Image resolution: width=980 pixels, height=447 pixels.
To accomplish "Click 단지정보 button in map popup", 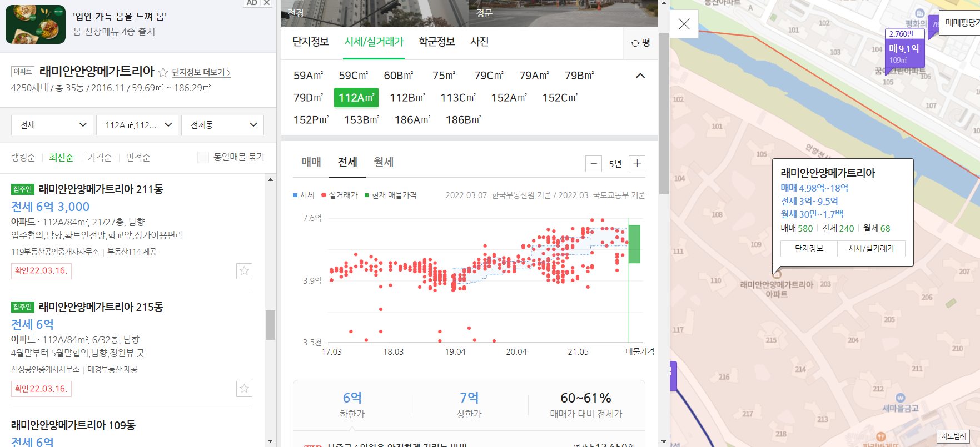I will pos(809,249).
